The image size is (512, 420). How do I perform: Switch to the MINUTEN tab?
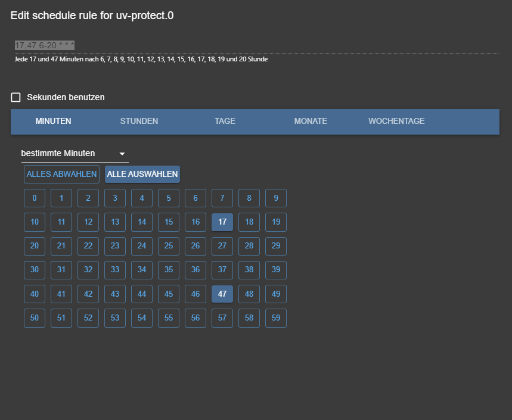[53, 121]
